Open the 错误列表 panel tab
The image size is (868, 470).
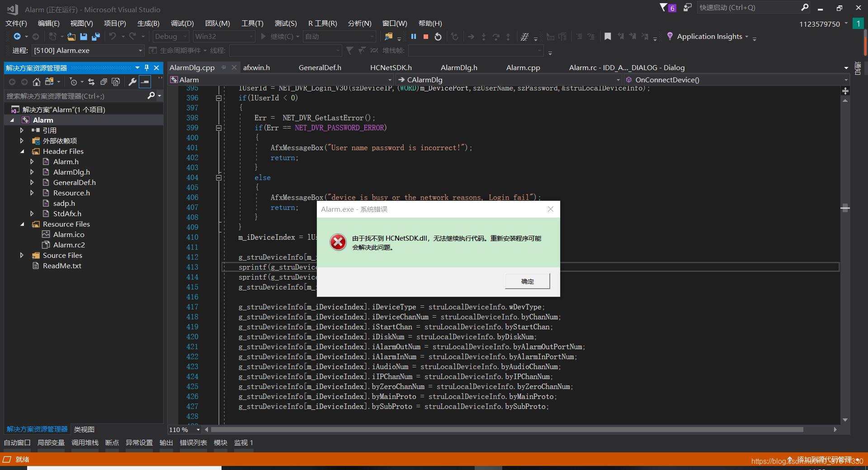coord(193,442)
